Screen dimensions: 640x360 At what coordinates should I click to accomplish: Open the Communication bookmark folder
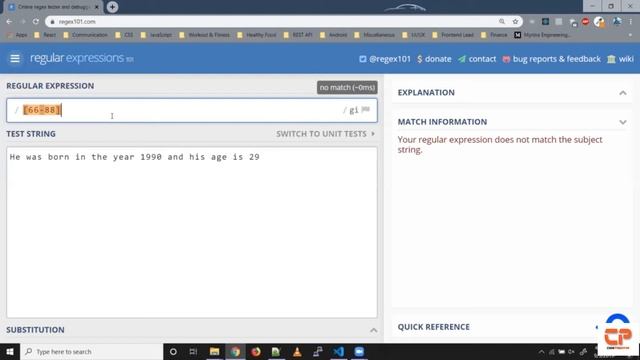click(85, 35)
